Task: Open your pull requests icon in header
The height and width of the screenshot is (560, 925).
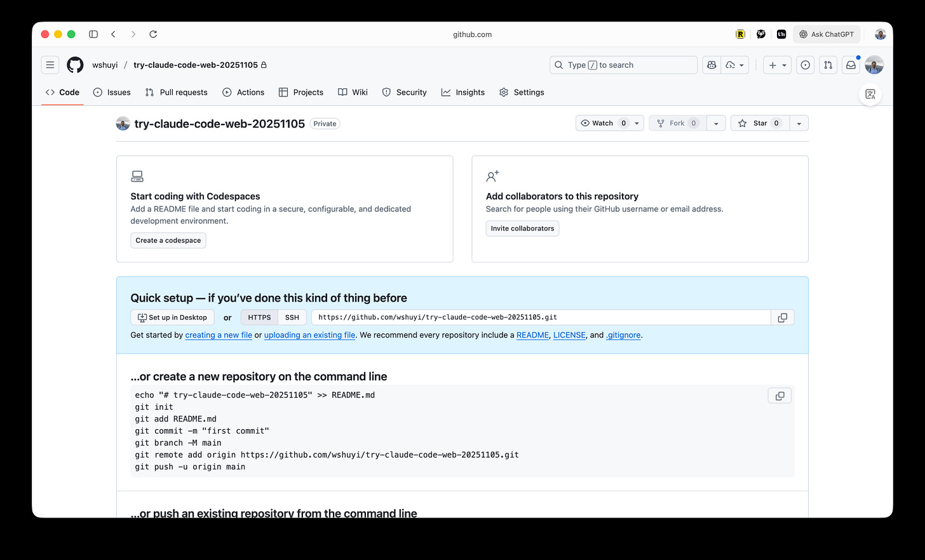Action: tap(828, 65)
